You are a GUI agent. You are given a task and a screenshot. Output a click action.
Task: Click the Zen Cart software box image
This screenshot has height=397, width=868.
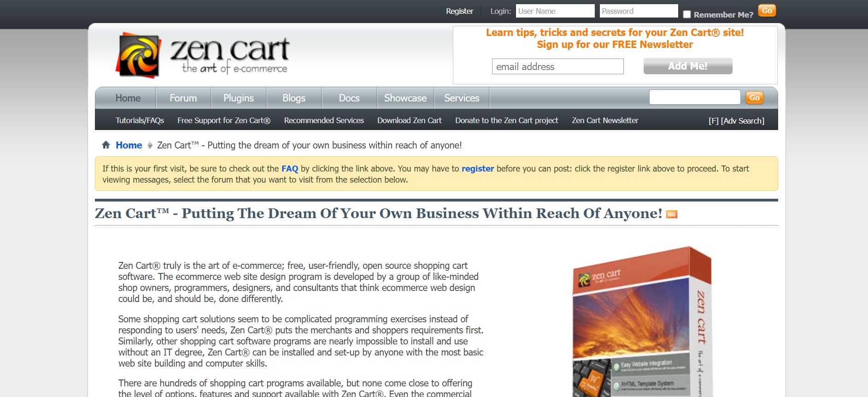pos(642,321)
